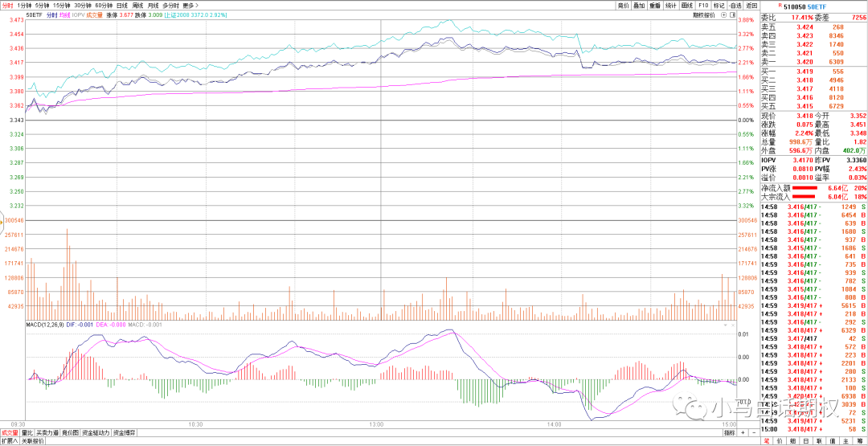
Task: Click the 510050 50ETF stock title
Action: tap(805, 6)
